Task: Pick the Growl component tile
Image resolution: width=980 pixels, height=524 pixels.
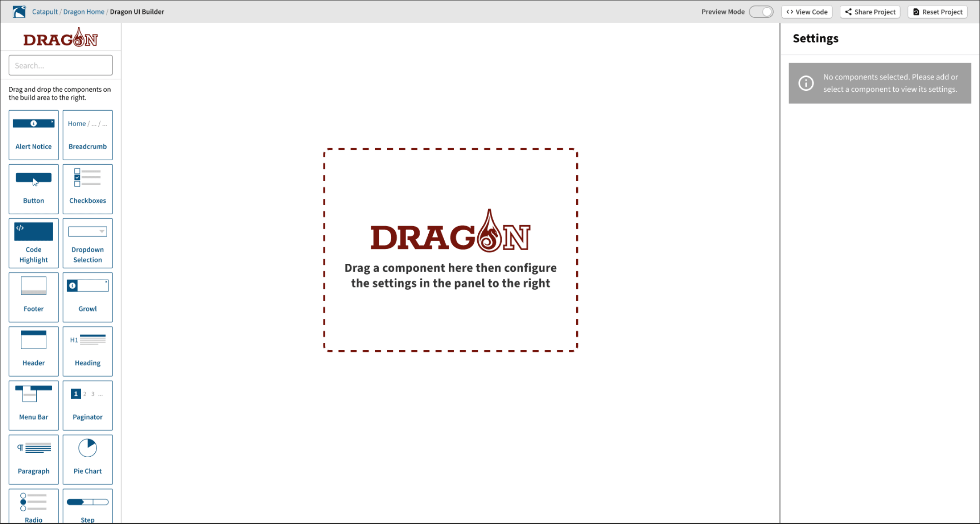Action: (88, 297)
